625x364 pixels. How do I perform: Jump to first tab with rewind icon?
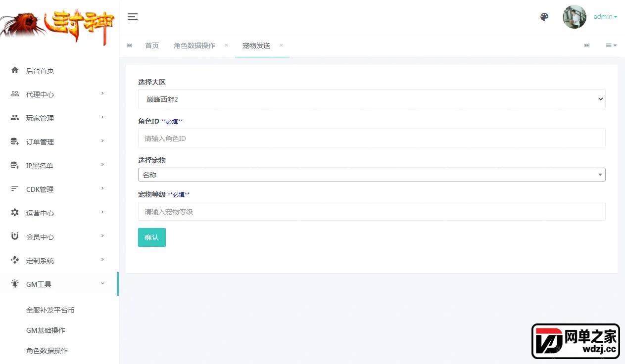coord(129,45)
